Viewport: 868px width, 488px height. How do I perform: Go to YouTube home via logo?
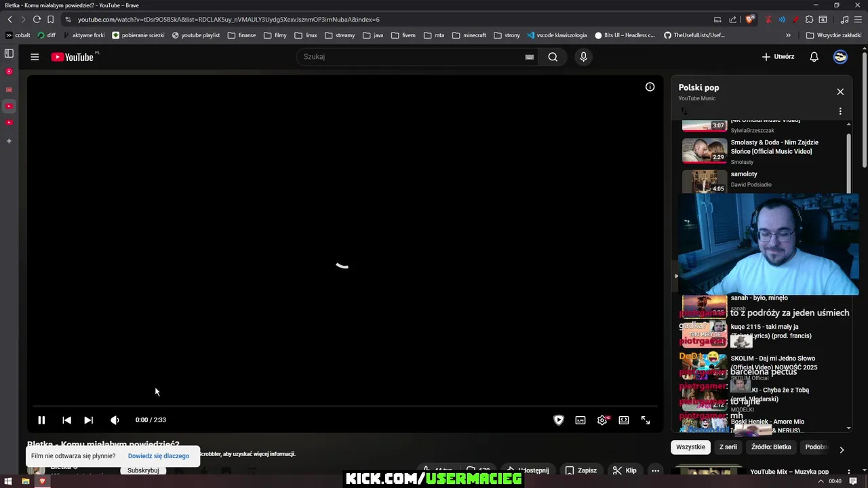tap(72, 57)
